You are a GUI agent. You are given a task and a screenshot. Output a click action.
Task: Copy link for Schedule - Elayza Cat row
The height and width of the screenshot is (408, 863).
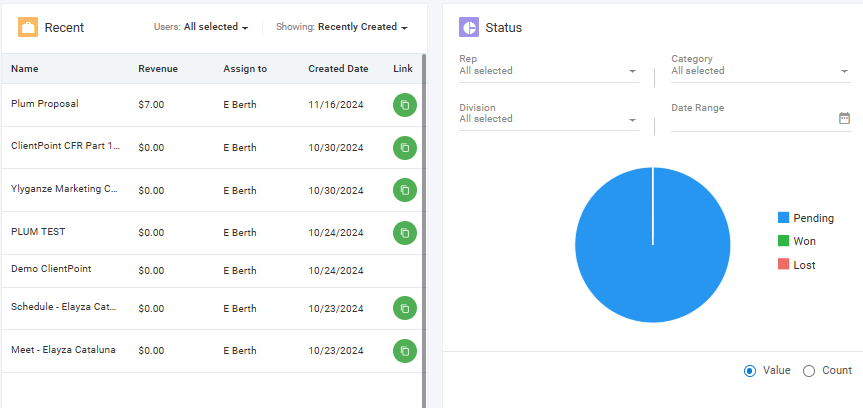click(405, 308)
